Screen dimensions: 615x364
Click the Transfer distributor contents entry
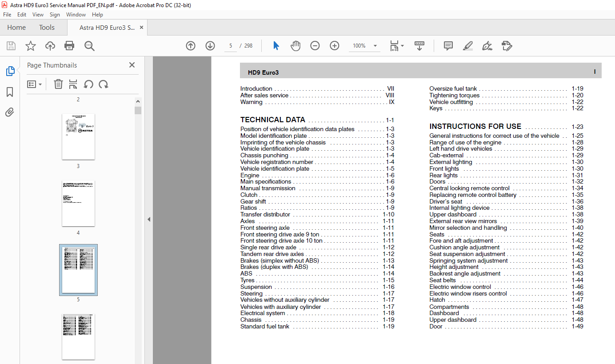[x=317, y=214]
